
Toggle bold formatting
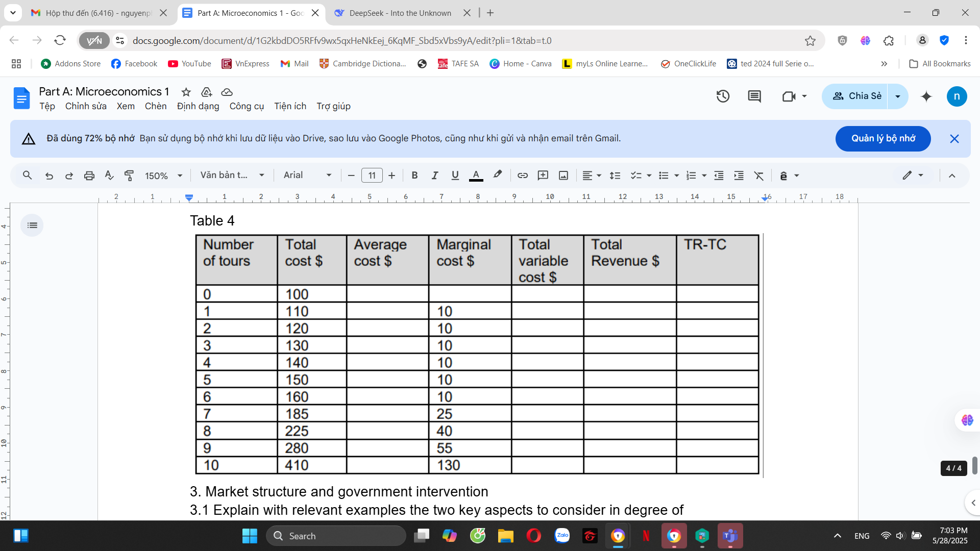(414, 175)
